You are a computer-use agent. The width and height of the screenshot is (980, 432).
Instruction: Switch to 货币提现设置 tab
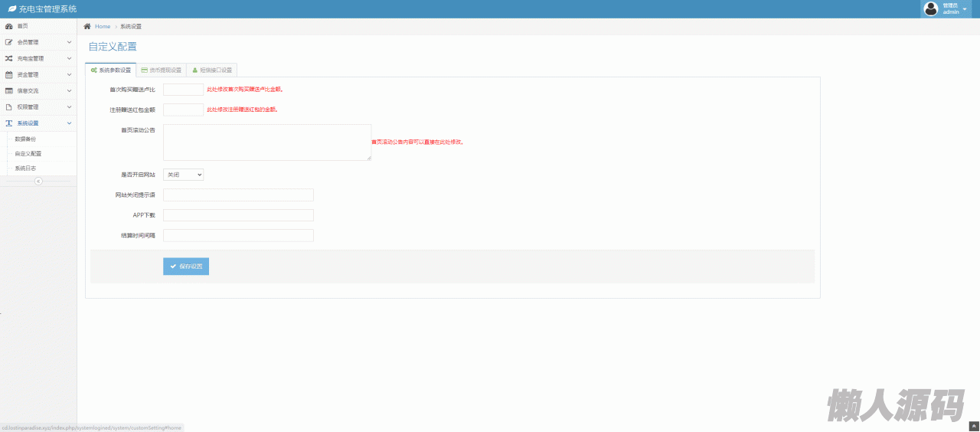tap(162, 70)
